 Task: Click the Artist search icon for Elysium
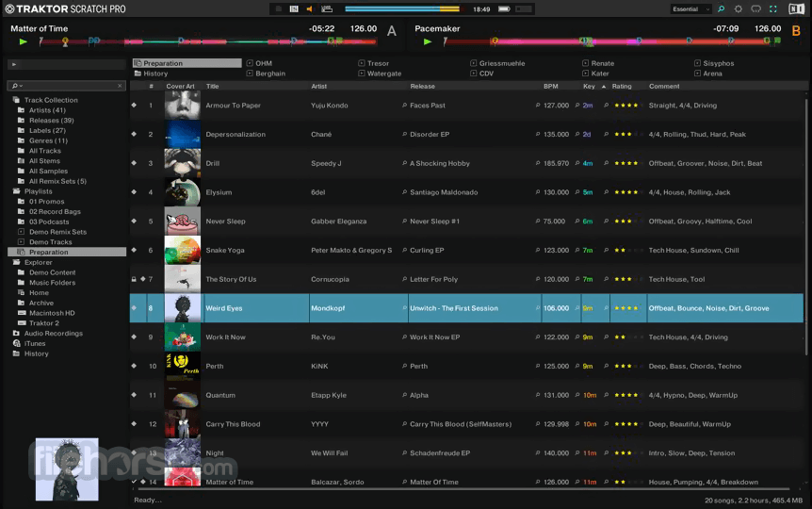pos(404,192)
